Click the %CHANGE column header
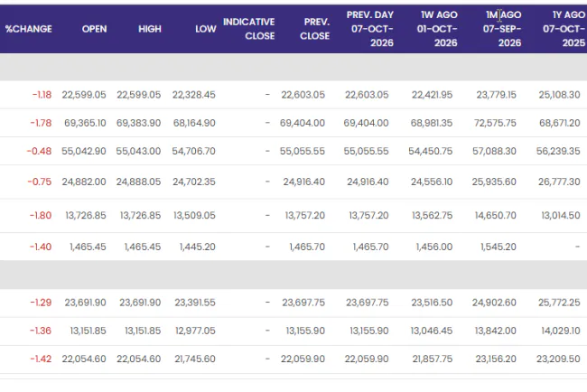 pyautogui.click(x=29, y=29)
